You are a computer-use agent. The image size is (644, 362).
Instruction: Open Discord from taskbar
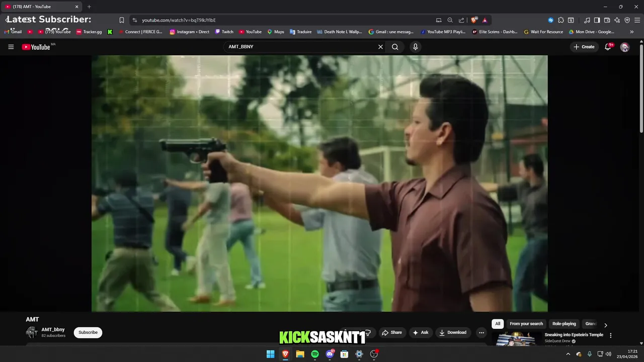pos(330,354)
